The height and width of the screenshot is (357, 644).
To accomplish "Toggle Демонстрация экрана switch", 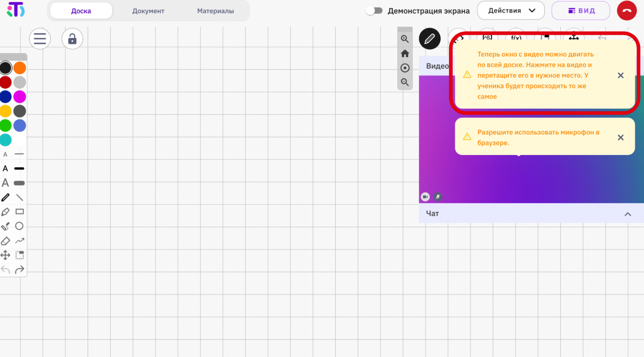I will (374, 11).
